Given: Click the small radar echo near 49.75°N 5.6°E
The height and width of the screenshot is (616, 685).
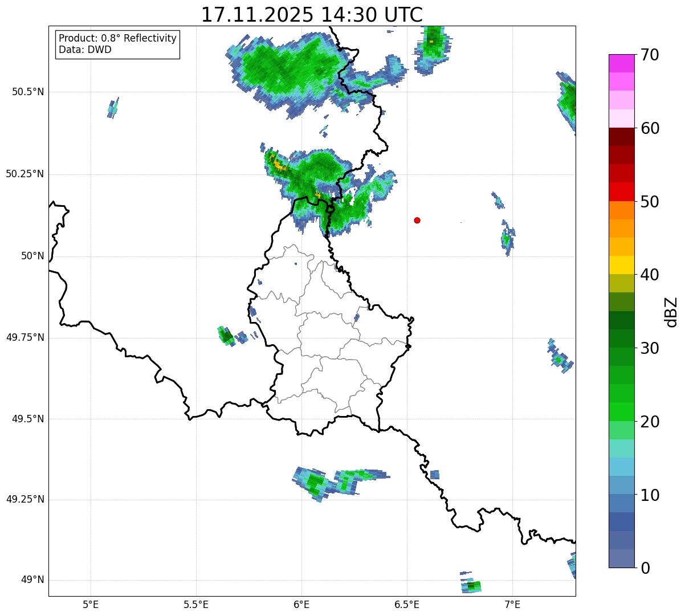Looking at the screenshot, I should [x=227, y=336].
